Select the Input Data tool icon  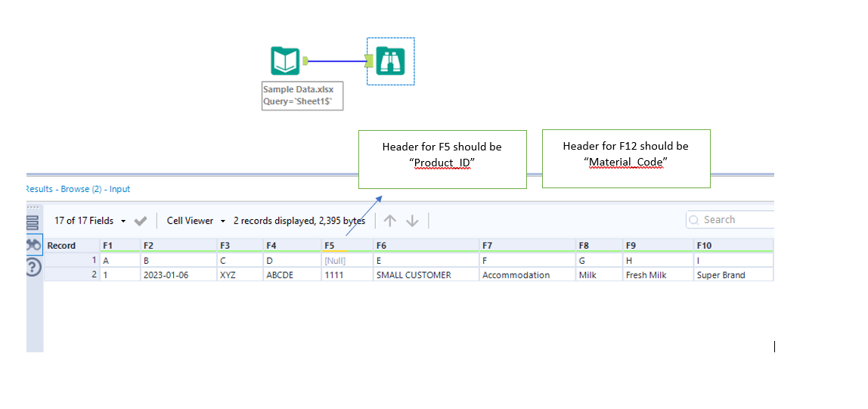[285, 61]
